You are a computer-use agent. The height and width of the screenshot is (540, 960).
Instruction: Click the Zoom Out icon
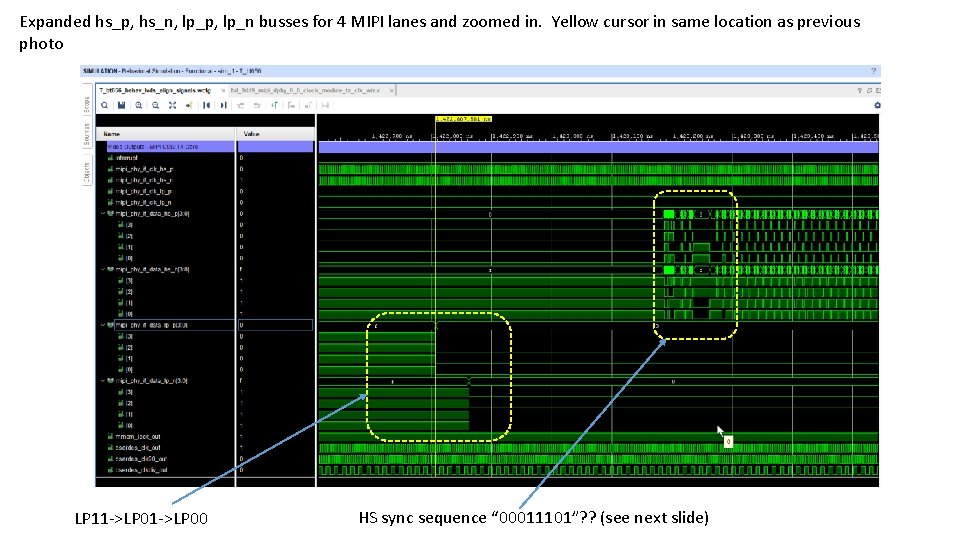pos(156,105)
